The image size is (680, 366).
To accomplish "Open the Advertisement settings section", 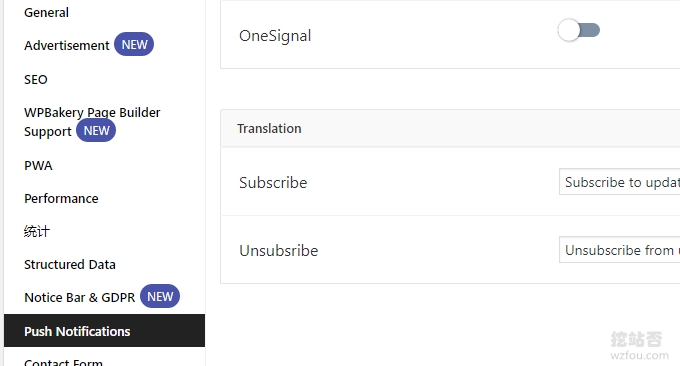I will (x=67, y=46).
